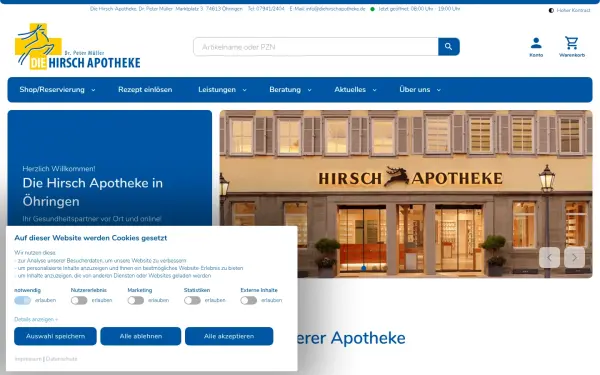The image size is (600, 375).
Task: Click the heading Die Hirsch Apotheke in Öhringen
Action: pyautogui.click(x=93, y=192)
